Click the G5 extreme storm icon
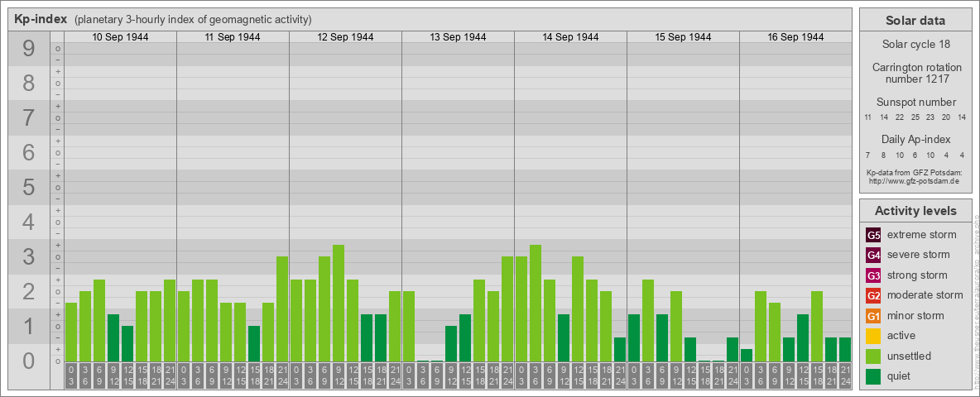 pyautogui.click(x=873, y=235)
